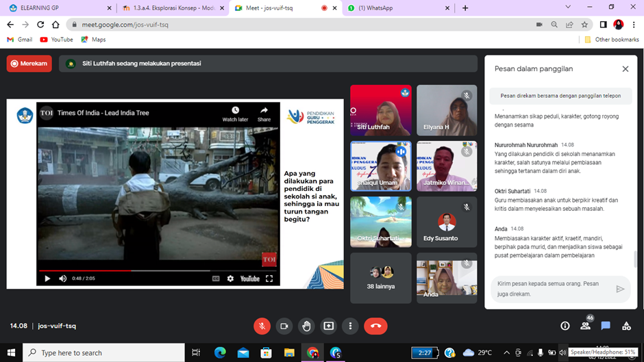Close the ELEARNING GP tab

[109, 8]
